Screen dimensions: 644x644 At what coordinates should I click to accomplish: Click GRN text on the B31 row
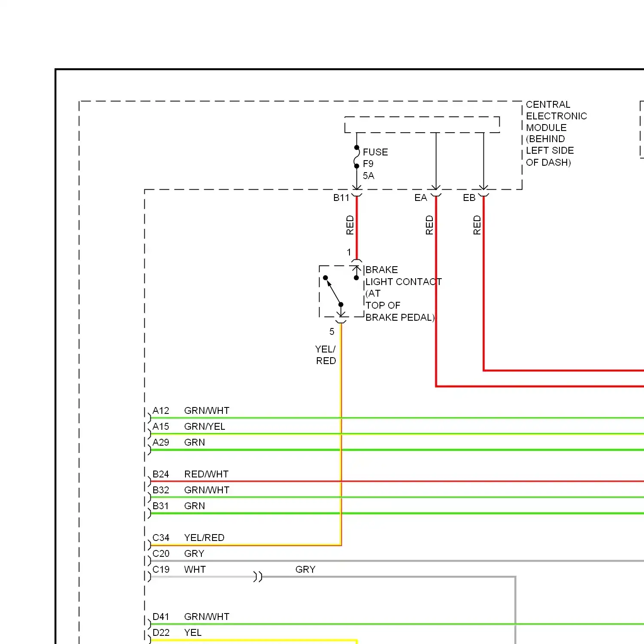[194, 506]
